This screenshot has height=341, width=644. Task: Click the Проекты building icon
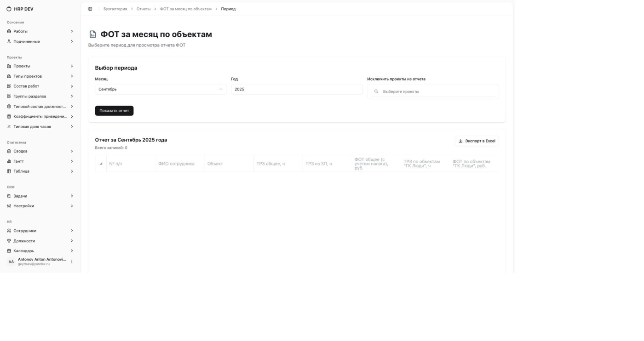click(x=9, y=66)
